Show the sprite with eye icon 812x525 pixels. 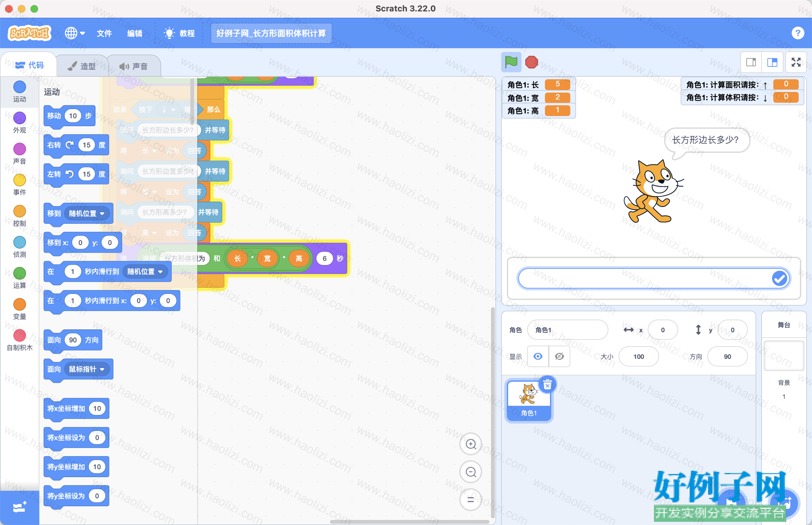(x=538, y=357)
